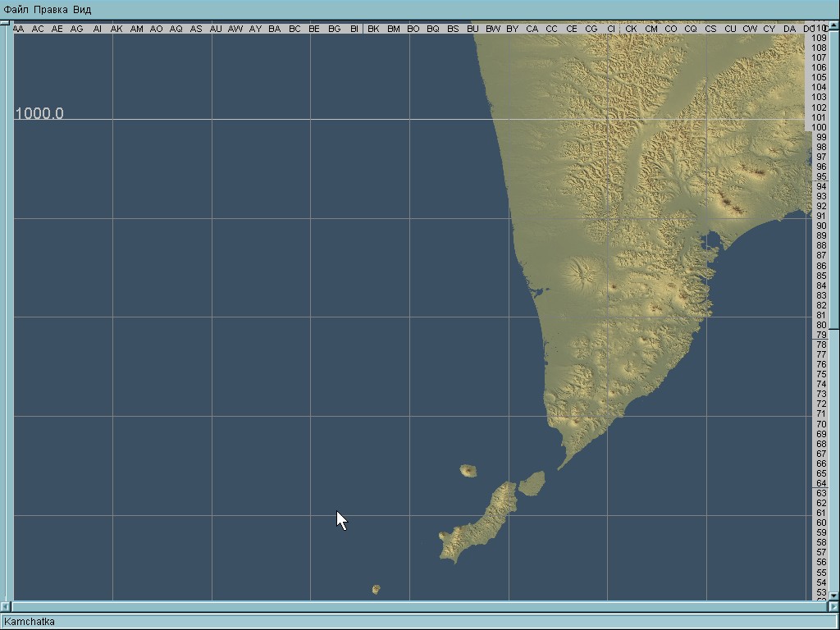This screenshot has height=630, width=840.
Task: Click column header CK in top ruler
Action: coord(631,29)
